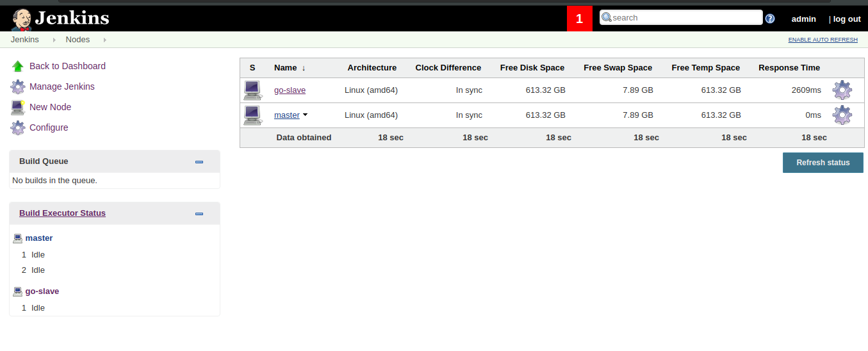Click the 2609ms response time value
868x351 pixels.
[x=807, y=90]
